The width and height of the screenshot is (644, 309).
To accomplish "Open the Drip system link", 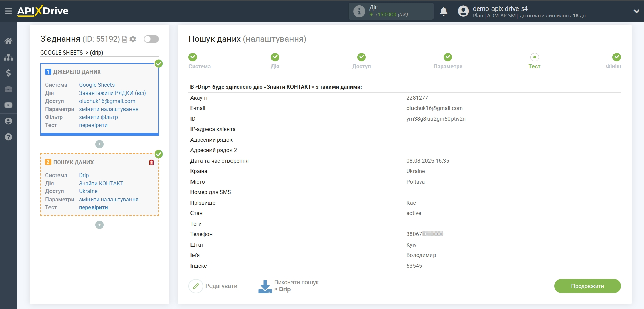I will click(x=84, y=175).
